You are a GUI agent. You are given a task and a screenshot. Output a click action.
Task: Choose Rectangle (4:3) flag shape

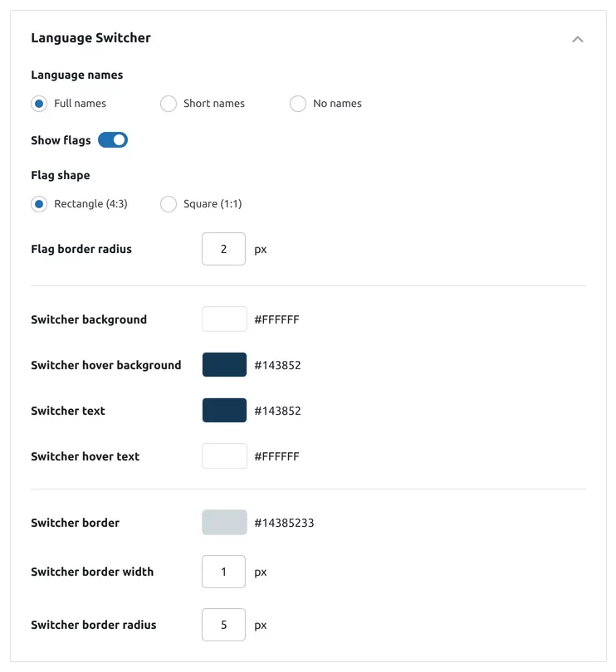coord(39,204)
